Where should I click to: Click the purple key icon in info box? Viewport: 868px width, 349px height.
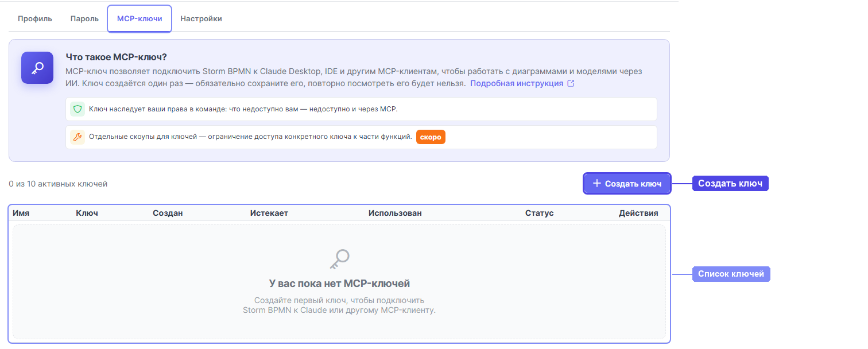[37, 68]
